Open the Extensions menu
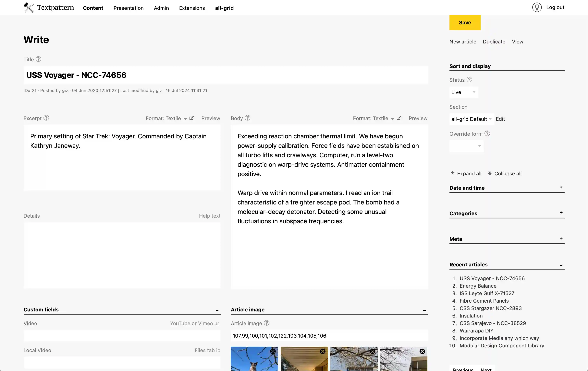The width and height of the screenshot is (588, 371). click(x=192, y=8)
